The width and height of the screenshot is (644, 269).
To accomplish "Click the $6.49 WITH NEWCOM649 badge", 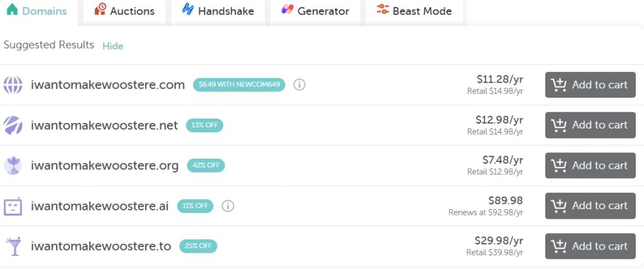I will click(239, 85).
